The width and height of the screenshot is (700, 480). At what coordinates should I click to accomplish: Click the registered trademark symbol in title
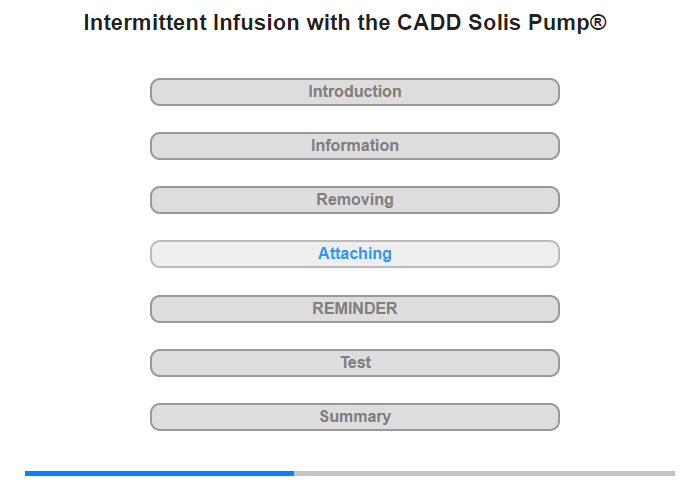coord(598,22)
